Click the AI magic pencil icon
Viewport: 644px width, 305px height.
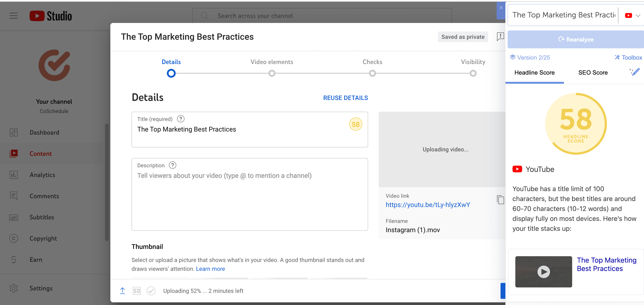(635, 72)
